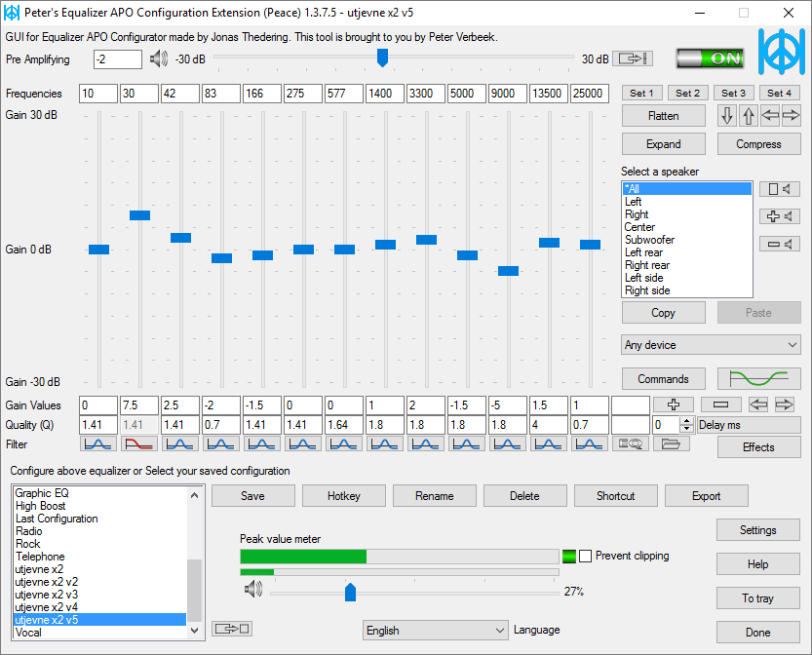Open the Any device dropdown
812x655 pixels.
[x=711, y=345]
